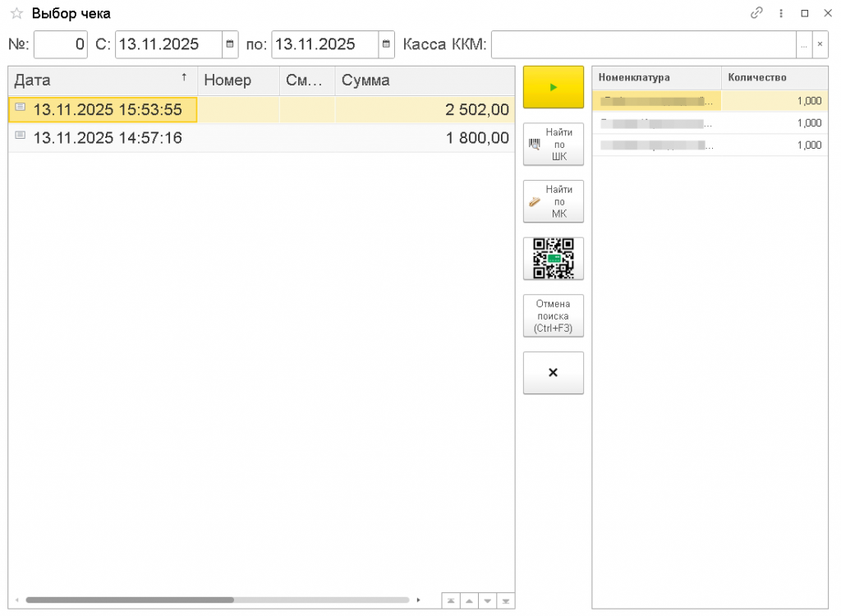Click the sum cell 2 502,00
This screenshot has height=616, width=841.
(425, 110)
